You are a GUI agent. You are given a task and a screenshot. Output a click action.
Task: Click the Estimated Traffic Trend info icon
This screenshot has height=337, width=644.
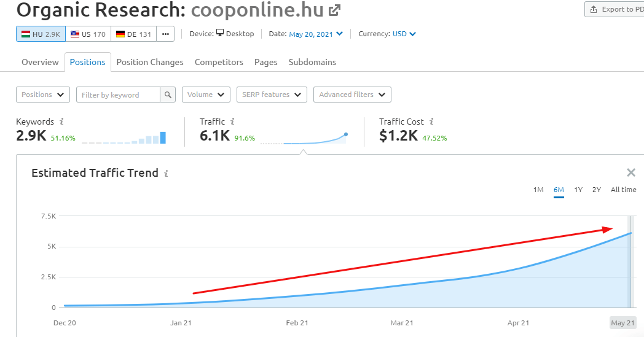pyautogui.click(x=166, y=173)
